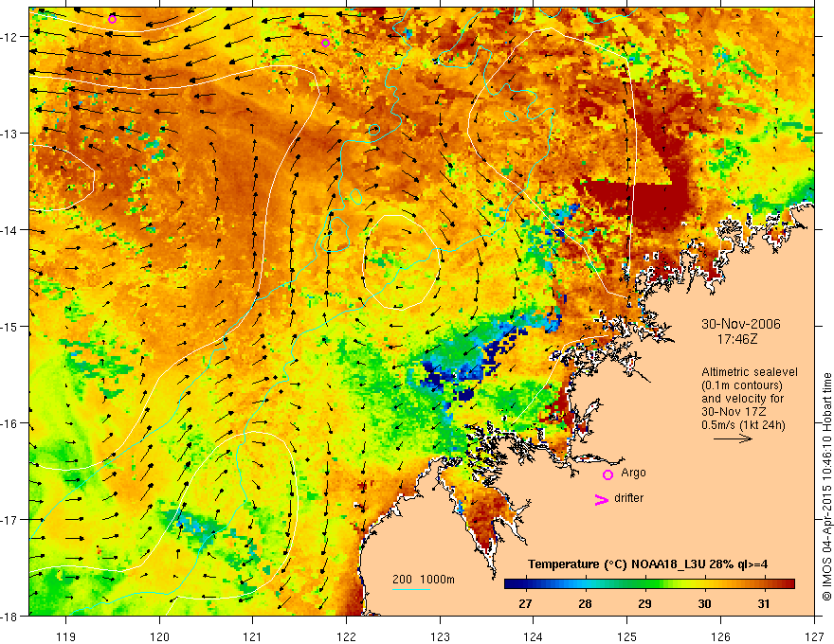Click the longitude axis label '120'
This screenshot has width=834, height=644.
pos(159,636)
